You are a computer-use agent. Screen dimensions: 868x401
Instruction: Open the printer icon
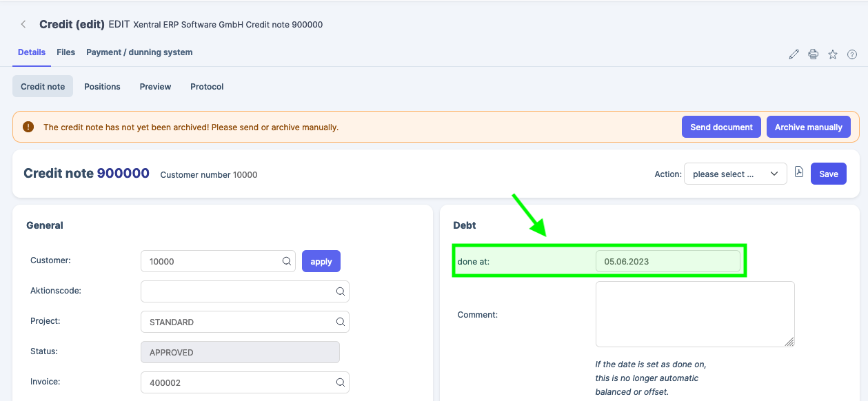pos(813,54)
